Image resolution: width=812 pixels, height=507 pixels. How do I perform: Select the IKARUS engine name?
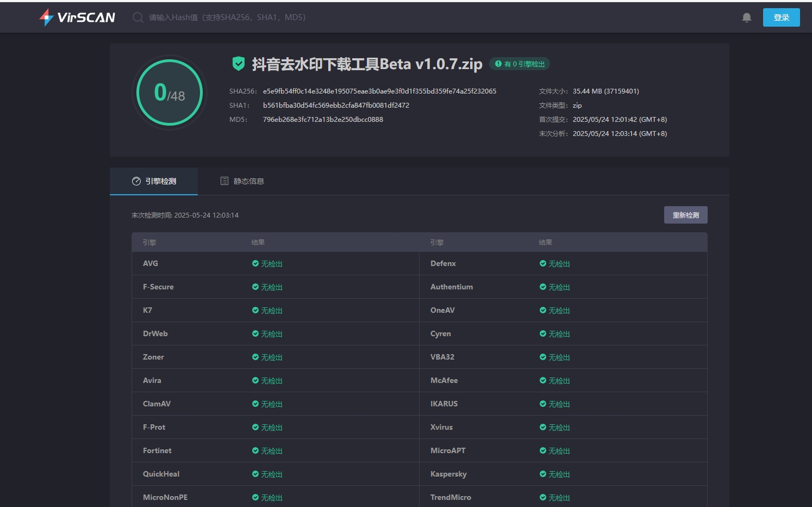pos(444,404)
